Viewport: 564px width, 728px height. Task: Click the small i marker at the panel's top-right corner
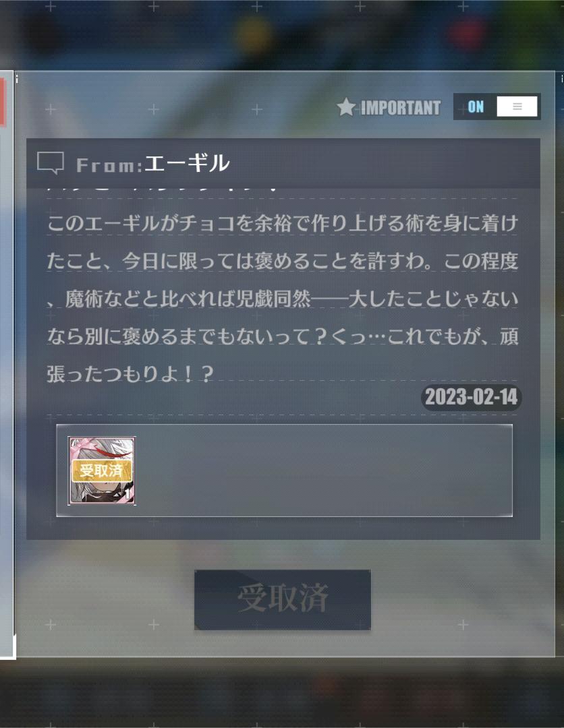562,79
